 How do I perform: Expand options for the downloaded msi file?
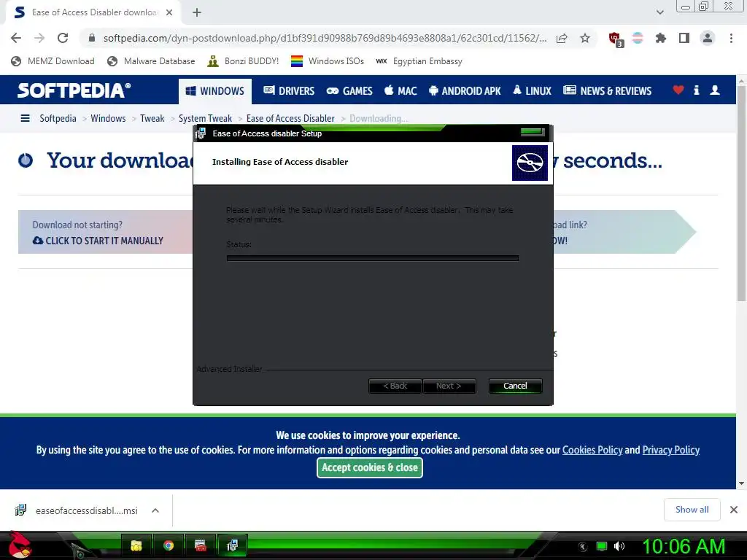(155, 510)
